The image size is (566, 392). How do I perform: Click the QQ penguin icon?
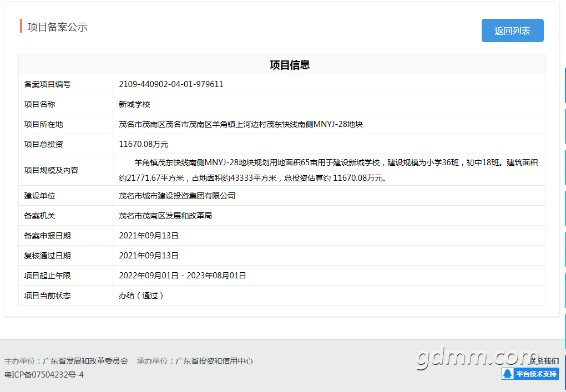click(508, 374)
